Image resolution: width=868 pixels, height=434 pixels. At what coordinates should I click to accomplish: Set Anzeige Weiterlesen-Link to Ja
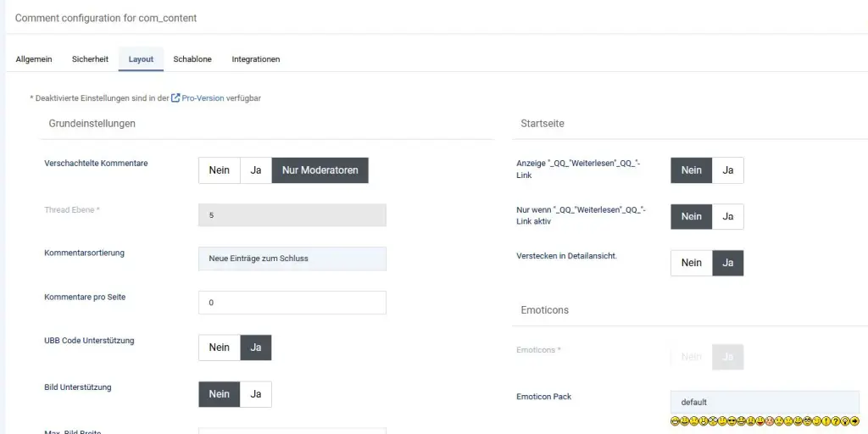click(727, 170)
